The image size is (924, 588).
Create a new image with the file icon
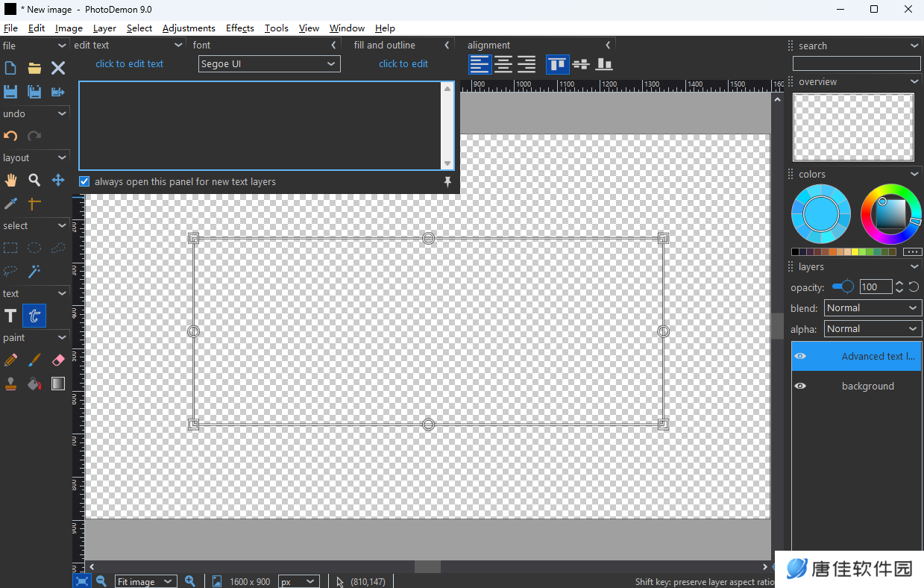(x=10, y=69)
